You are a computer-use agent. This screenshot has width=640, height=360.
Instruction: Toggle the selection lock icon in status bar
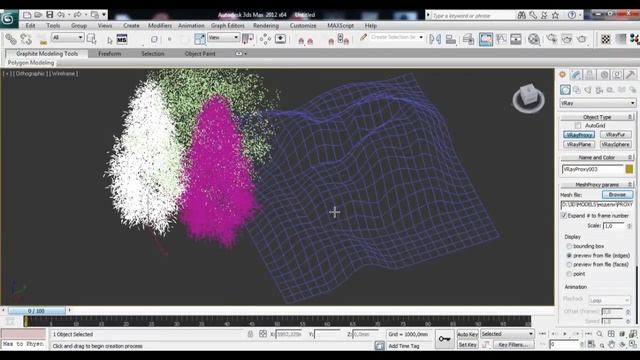coord(250,334)
